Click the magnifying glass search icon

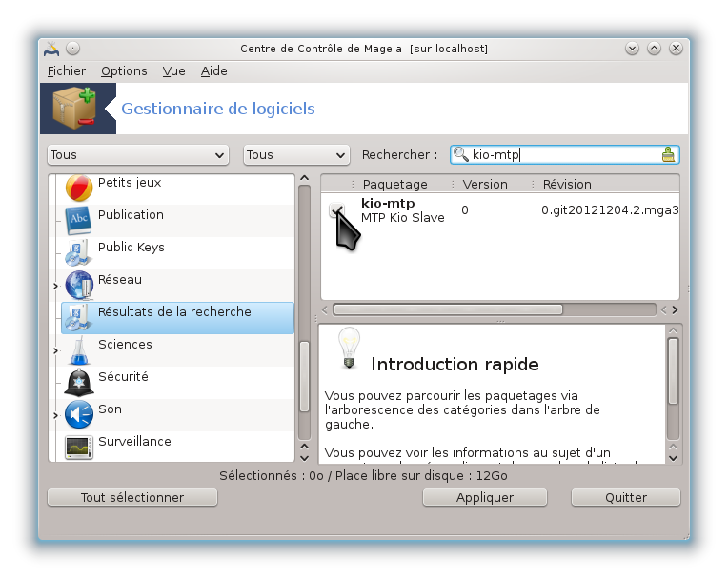[460, 154]
